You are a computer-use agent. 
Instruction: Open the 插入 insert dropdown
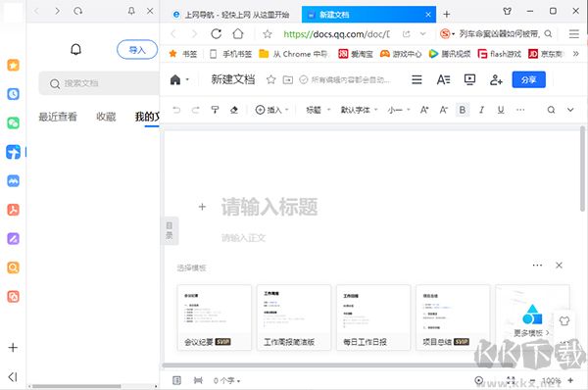click(x=271, y=110)
